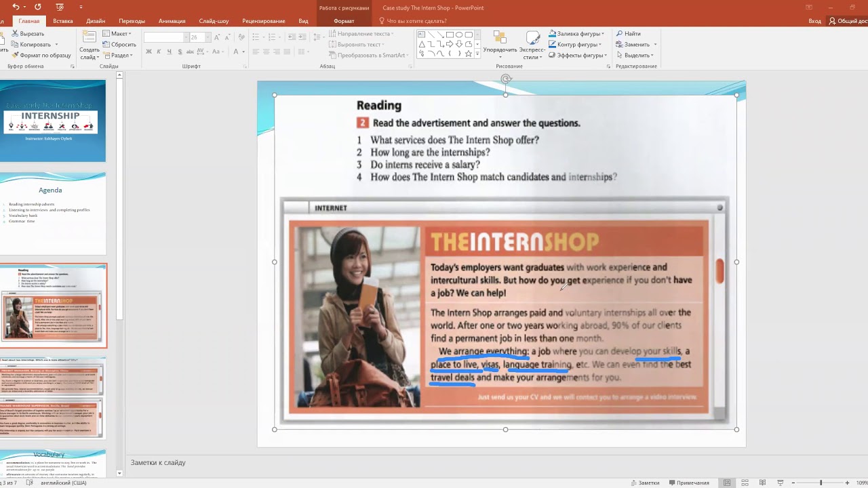Viewport: 868px width, 488px height.
Task: Open the Макет layout dropdown
Action: (117, 33)
